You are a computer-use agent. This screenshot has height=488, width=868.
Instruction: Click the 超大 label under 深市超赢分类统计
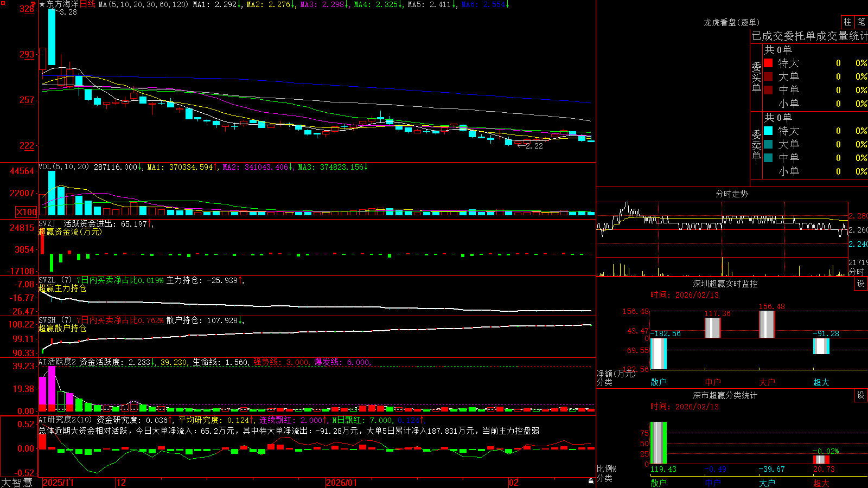coord(821,483)
